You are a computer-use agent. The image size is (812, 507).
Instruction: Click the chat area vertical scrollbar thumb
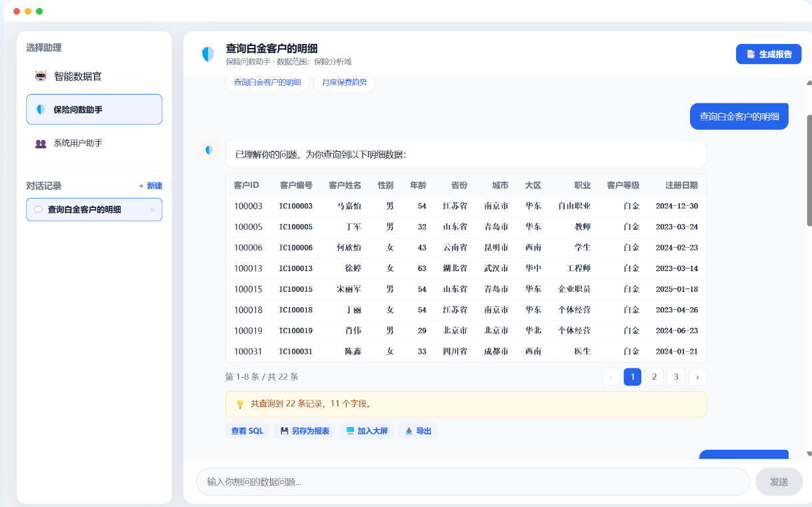809,170
